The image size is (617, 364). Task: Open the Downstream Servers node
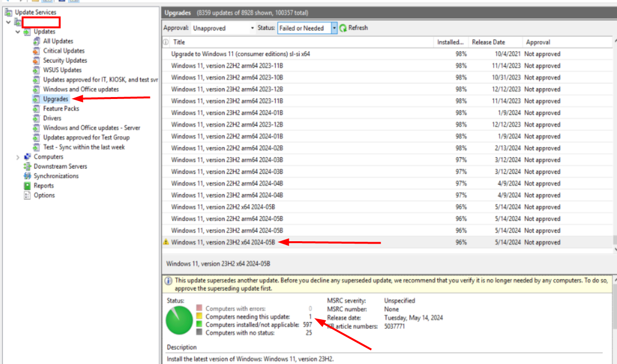60,166
